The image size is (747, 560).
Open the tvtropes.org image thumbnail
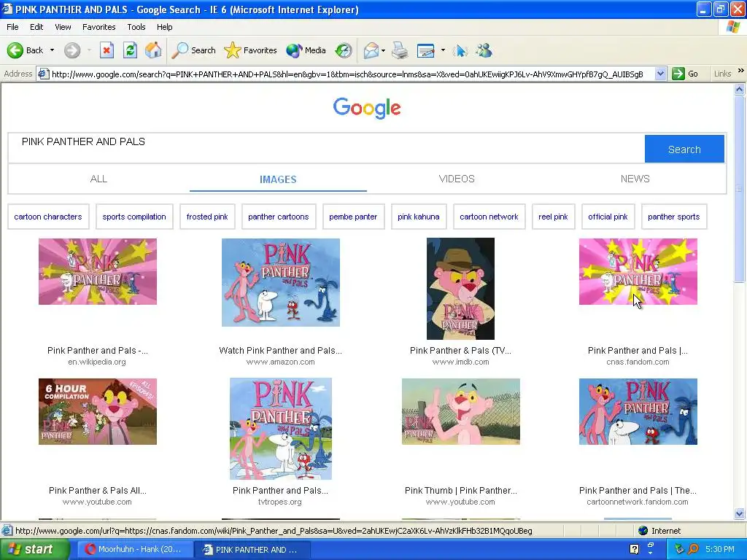pos(281,429)
